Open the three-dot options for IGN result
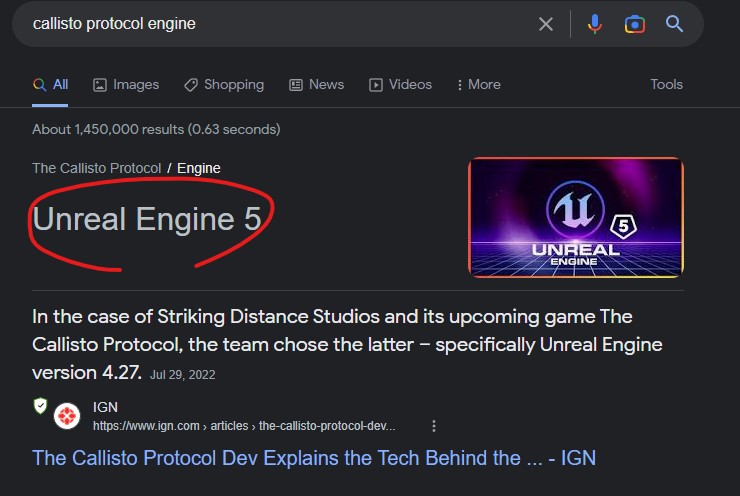 (x=433, y=426)
